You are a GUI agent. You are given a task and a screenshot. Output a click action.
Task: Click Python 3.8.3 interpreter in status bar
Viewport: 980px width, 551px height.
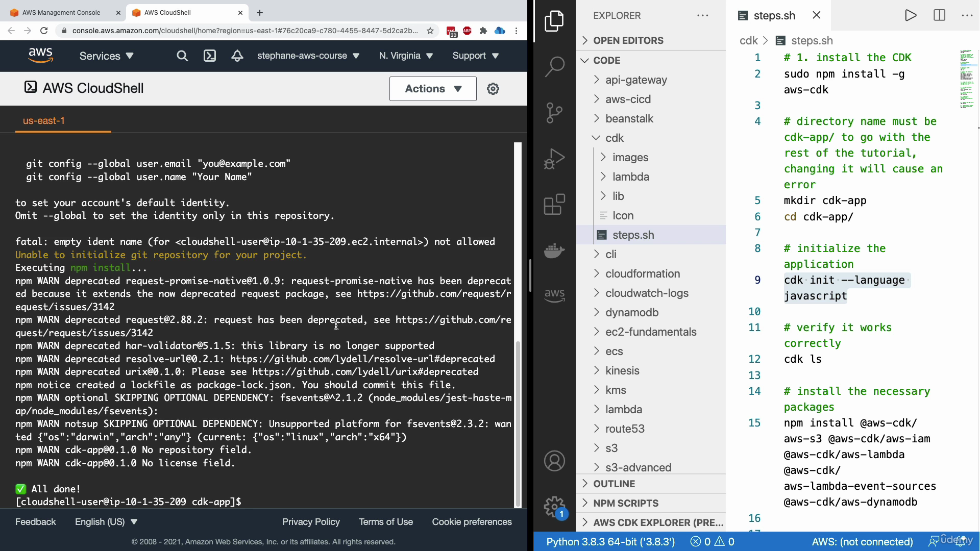(610, 541)
